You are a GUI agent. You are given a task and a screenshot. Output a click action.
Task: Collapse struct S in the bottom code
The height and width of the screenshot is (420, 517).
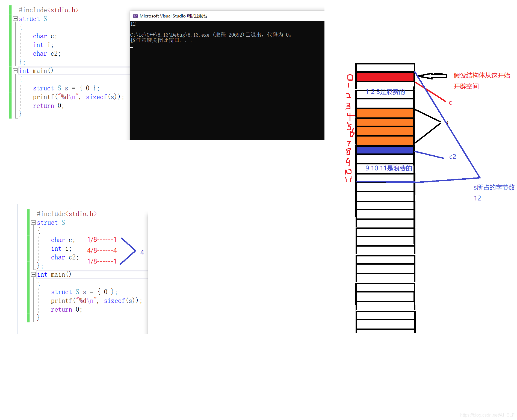[33, 223]
